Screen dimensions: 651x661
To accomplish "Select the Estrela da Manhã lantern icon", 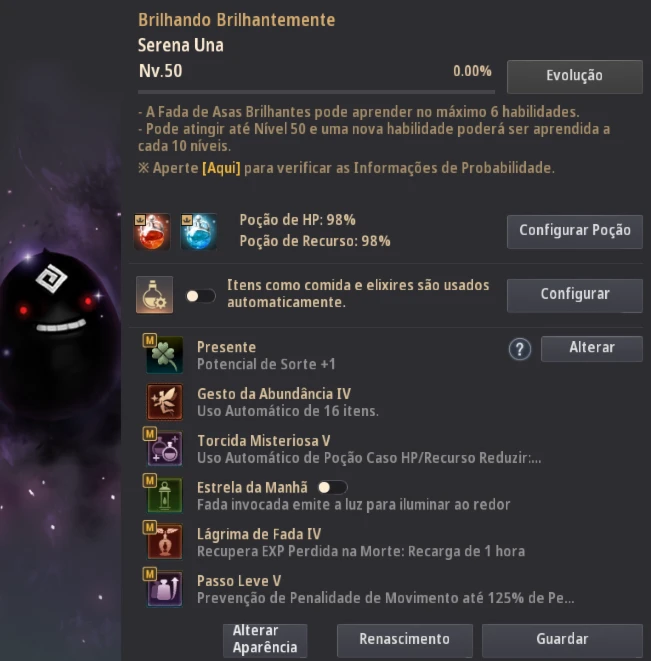I will 164,495.
